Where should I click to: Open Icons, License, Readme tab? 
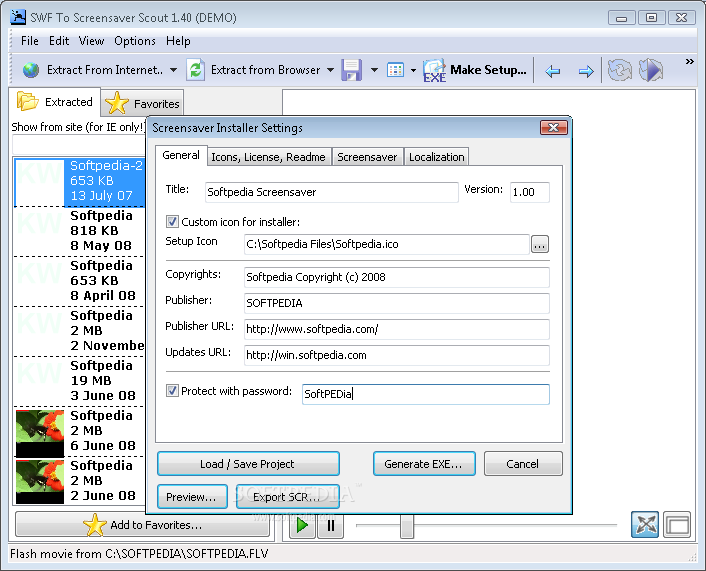(269, 157)
